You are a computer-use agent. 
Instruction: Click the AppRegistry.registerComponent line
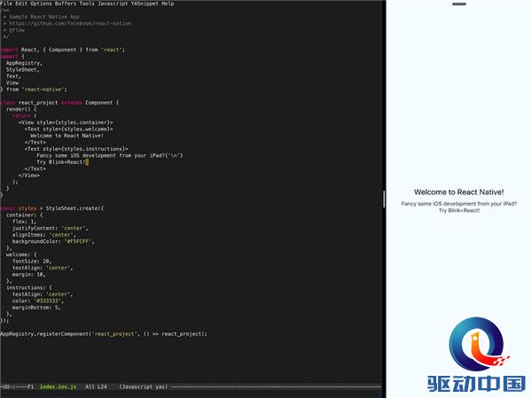point(103,333)
